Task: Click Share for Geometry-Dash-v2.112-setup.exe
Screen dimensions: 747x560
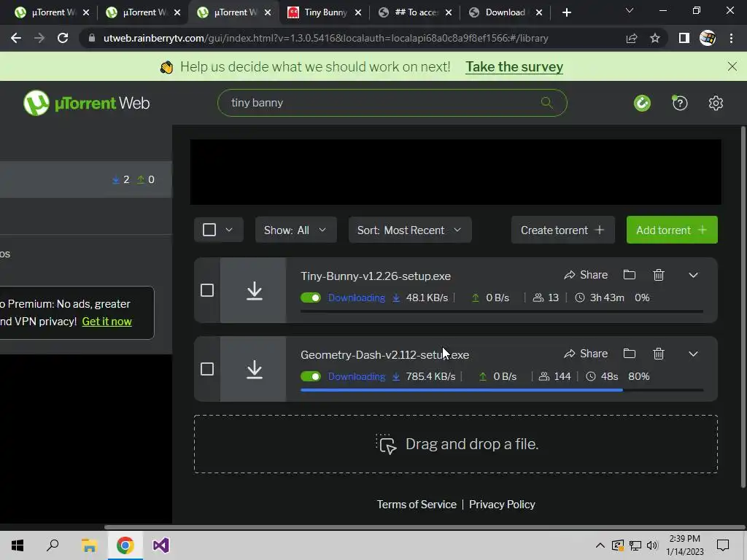Action: pos(586,354)
